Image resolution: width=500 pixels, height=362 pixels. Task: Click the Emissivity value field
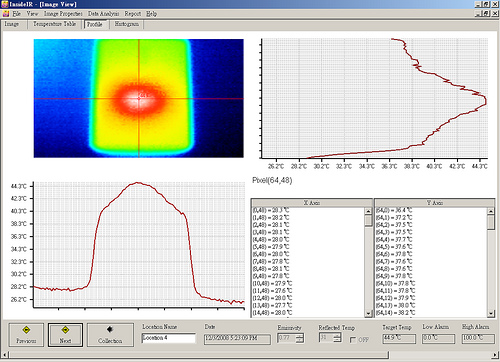coord(287,338)
